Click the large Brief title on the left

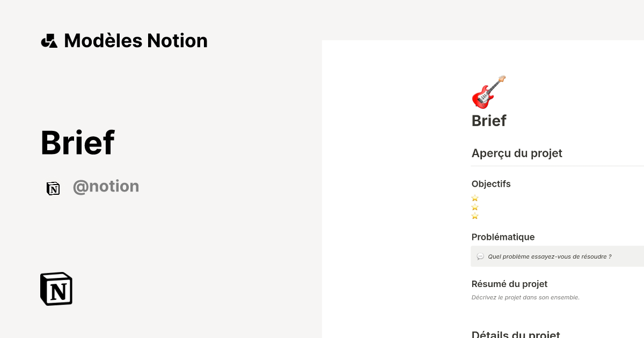click(78, 143)
